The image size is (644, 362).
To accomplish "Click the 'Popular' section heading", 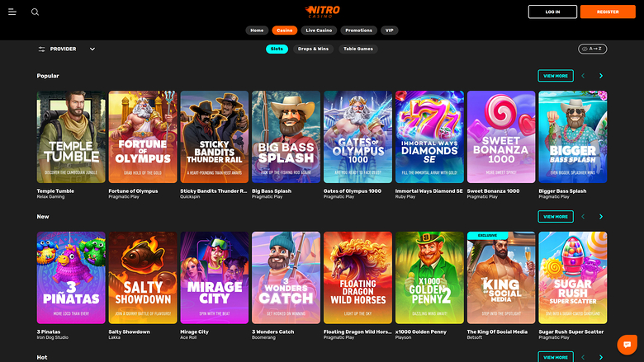I will [48, 76].
